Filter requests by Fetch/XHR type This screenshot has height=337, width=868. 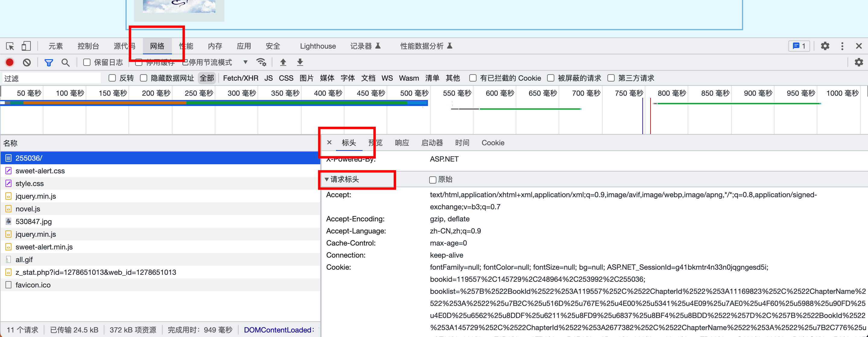click(x=240, y=78)
